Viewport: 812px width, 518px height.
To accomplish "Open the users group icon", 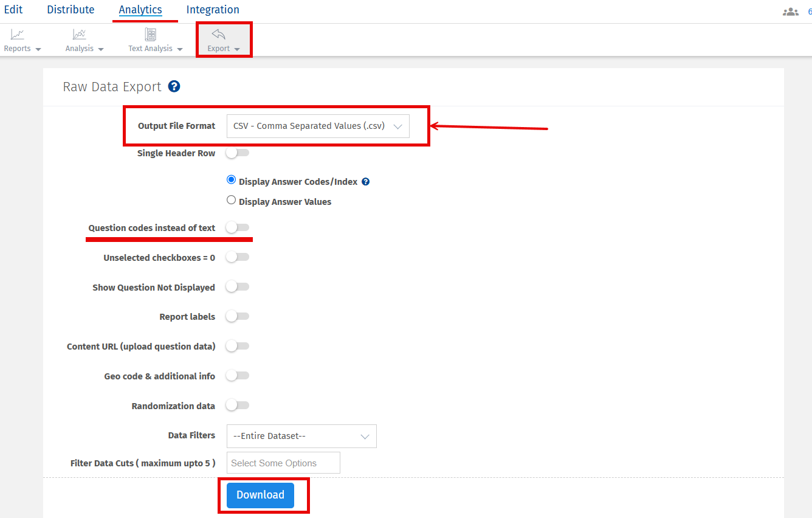I will click(x=791, y=11).
